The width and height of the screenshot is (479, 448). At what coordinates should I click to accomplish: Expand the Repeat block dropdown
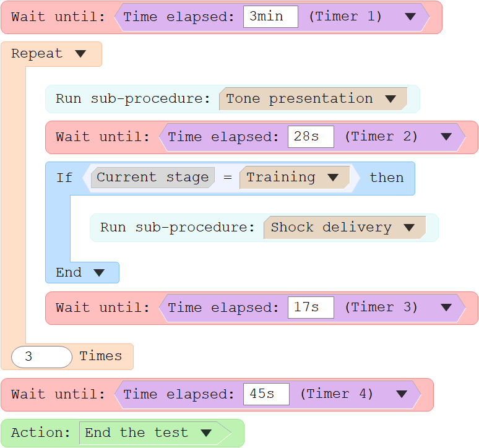80,54
